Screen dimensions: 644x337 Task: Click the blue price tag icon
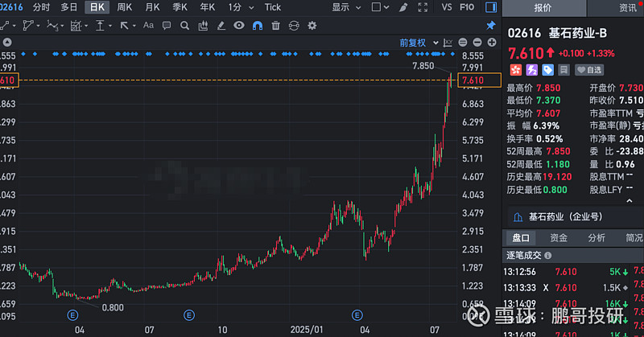(547, 70)
